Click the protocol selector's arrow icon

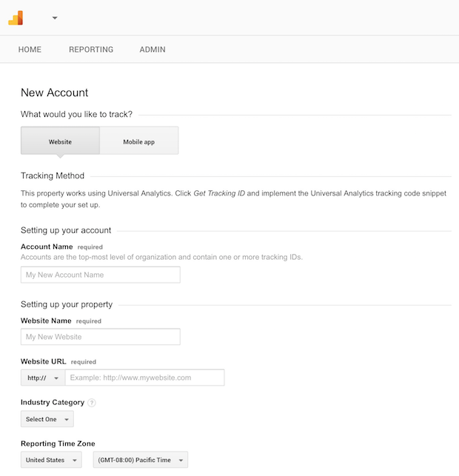click(x=56, y=378)
